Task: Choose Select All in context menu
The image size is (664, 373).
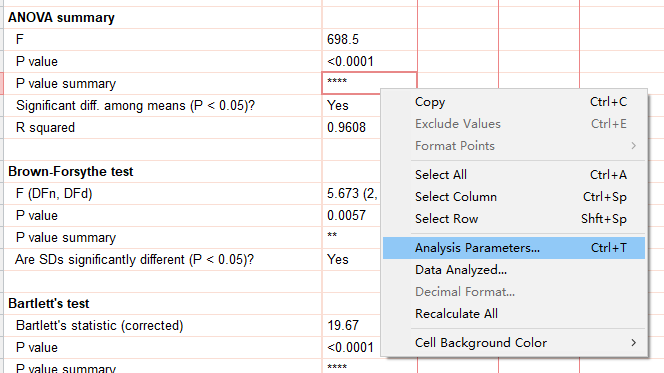Action: coord(514,175)
